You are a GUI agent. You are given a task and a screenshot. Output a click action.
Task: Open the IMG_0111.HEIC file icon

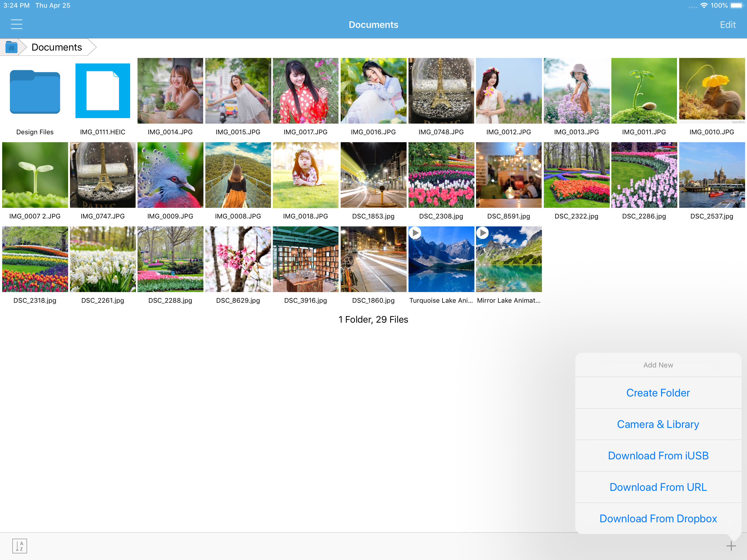(x=103, y=91)
